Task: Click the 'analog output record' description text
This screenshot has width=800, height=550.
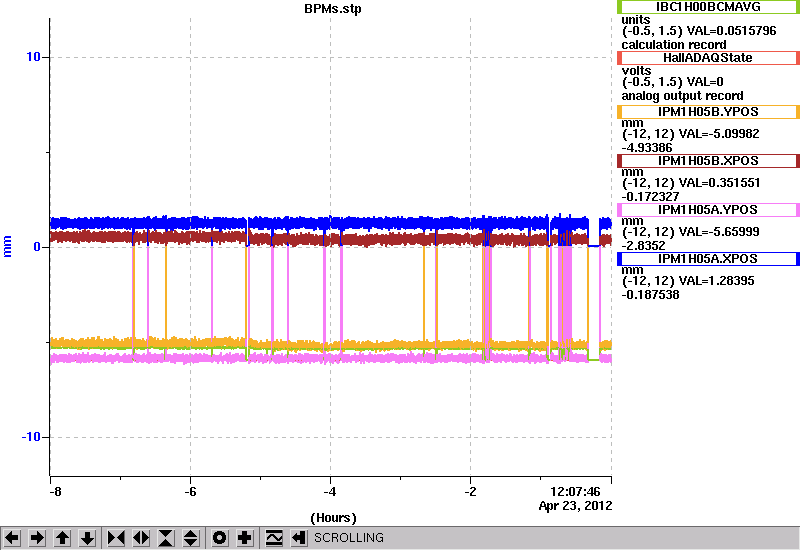Action: (x=682, y=96)
